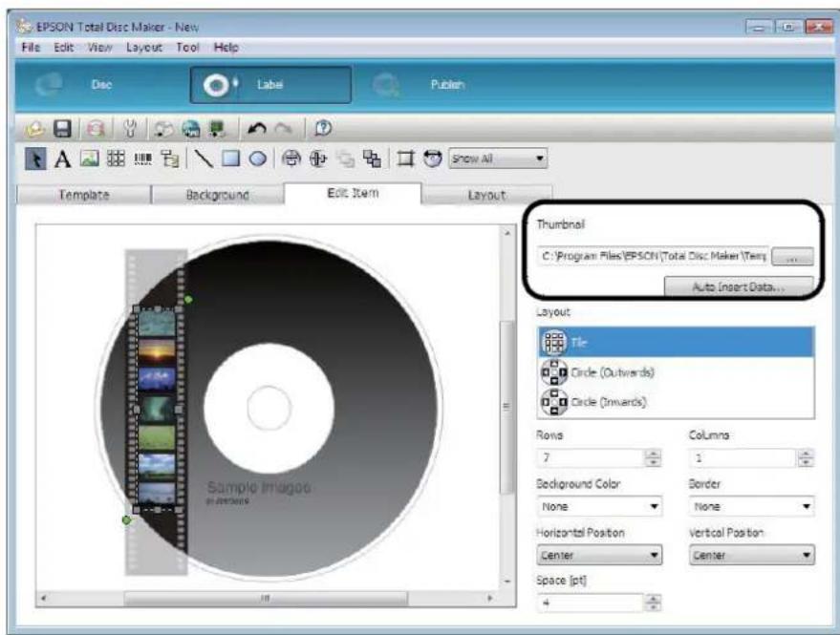
Task: Click the globe icon in top toolbar
Action: point(190,129)
